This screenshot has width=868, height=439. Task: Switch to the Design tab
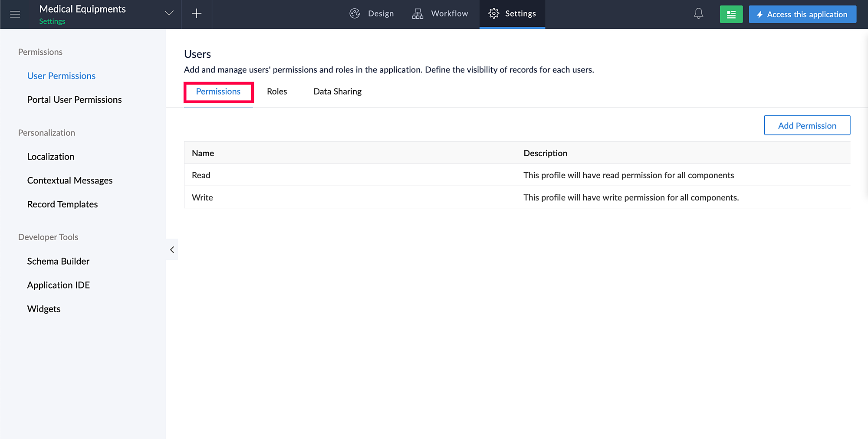tap(372, 14)
